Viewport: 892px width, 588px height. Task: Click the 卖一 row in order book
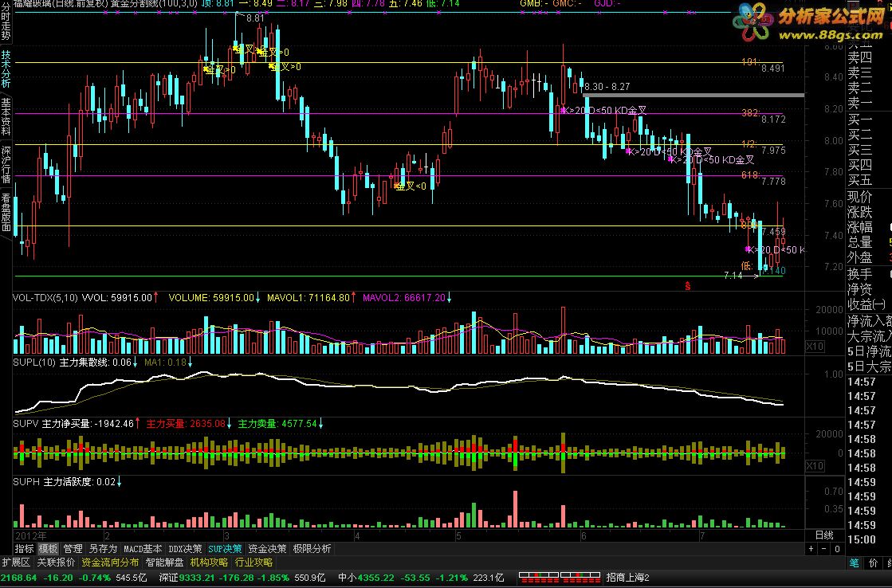pos(859,103)
